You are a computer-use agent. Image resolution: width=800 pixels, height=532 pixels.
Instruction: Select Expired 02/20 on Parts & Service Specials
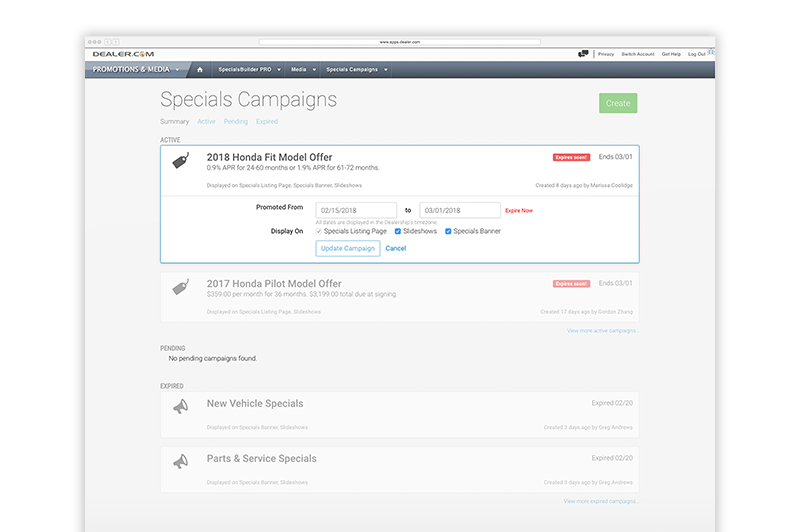(x=612, y=458)
